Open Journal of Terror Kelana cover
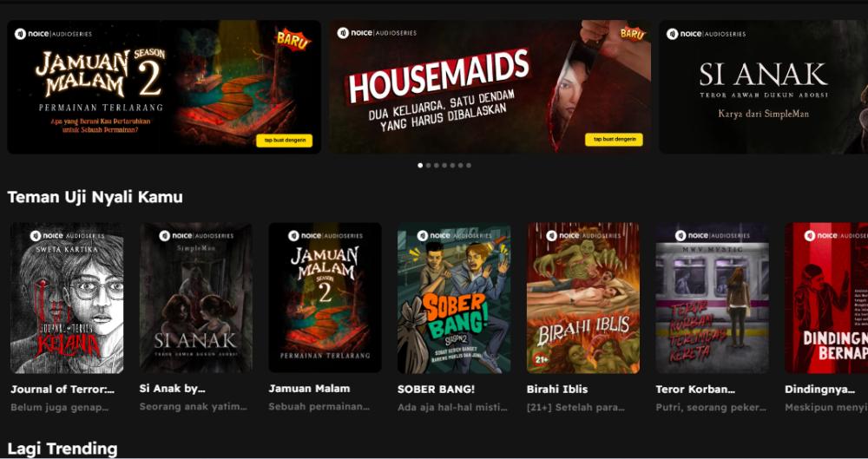Viewport: 868px width, 459px height. (67, 298)
